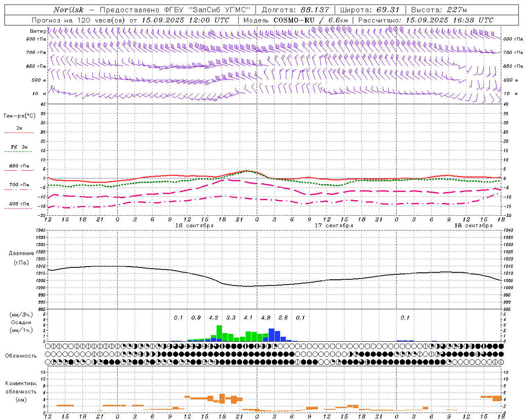Select the Высота: 227м header entry
Image resolution: width=525 pixels, height=420 pixels.
click(x=439, y=10)
